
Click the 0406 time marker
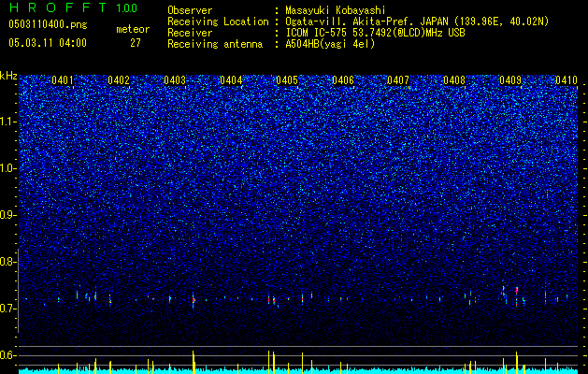(x=343, y=79)
